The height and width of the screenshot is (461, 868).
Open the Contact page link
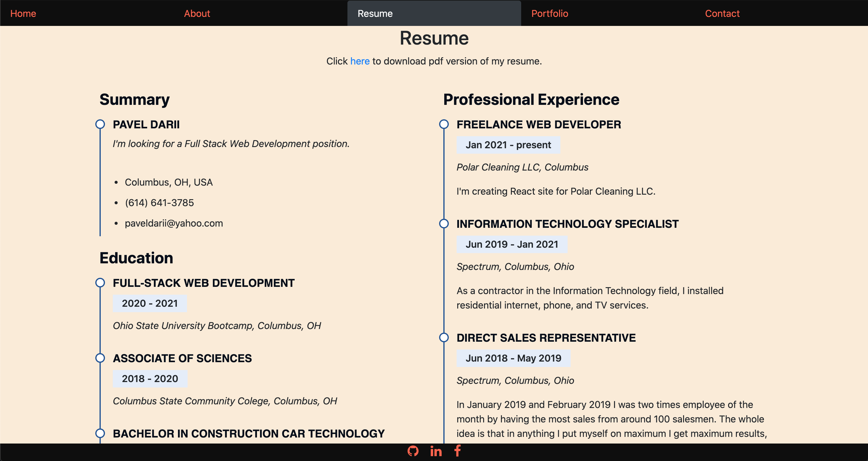click(x=722, y=14)
